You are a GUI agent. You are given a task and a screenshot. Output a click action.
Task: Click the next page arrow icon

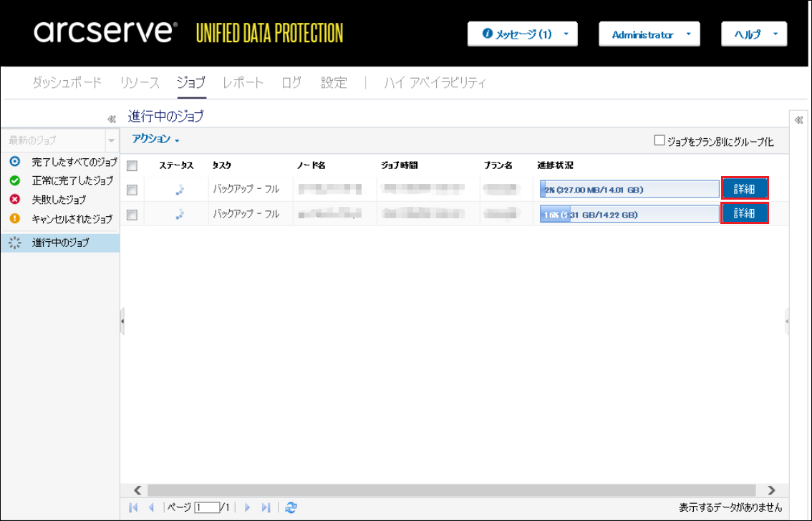[248, 507]
